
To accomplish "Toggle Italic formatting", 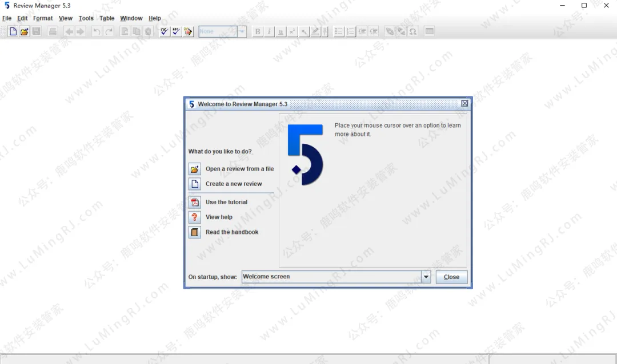I will point(269,31).
